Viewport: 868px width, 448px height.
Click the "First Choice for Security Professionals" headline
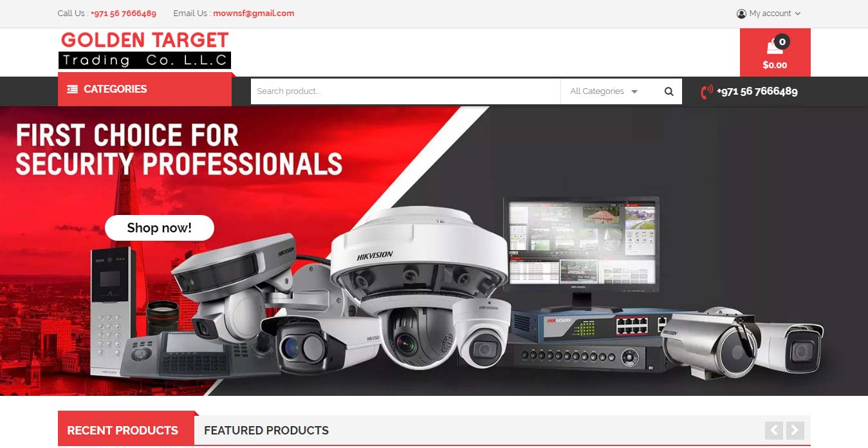pos(179,150)
